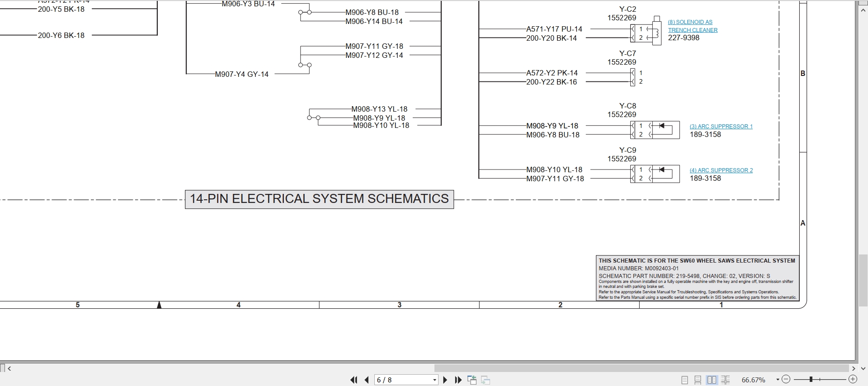
Task: Click the zoom slider handle
Action: tap(811, 380)
